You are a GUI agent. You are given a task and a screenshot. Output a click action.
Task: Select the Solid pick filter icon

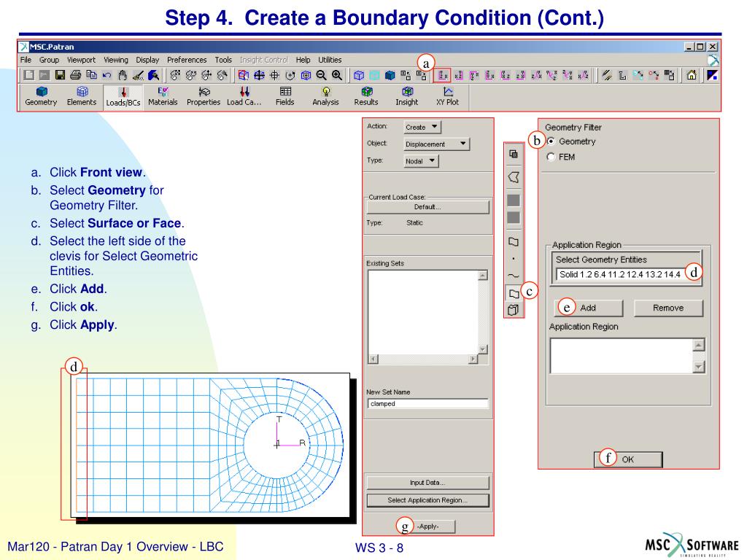[514, 310]
